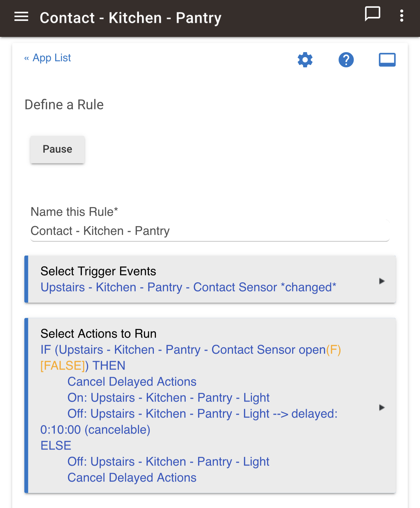Select the IF Contact Sensor open condition line
Image resolution: width=420 pixels, height=508 pixels.
tap(191, 357)
